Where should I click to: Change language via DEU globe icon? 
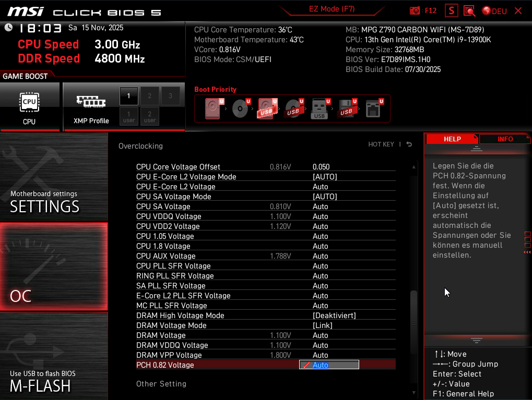pos(494,11)
